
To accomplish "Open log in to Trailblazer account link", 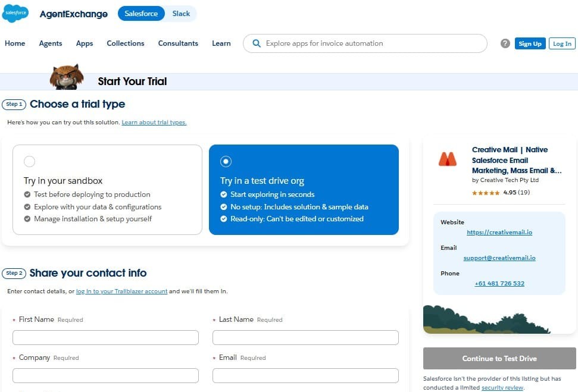I will (x=121, y=291).
